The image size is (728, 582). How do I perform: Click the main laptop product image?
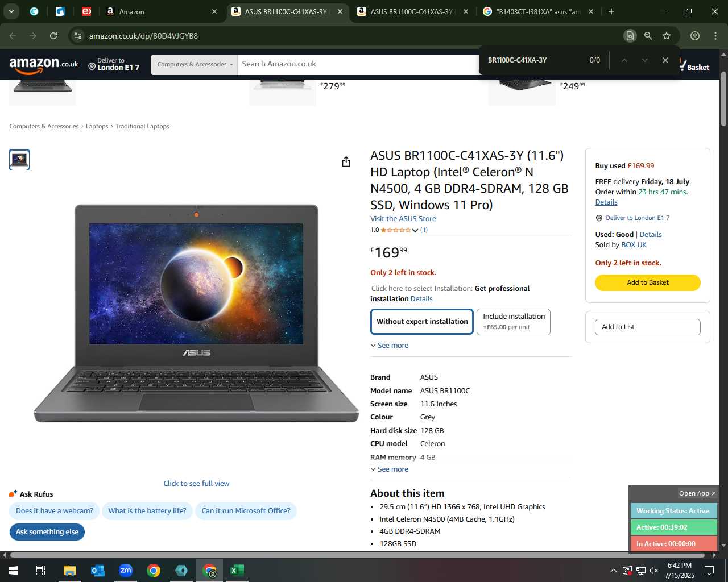[196, 313]
